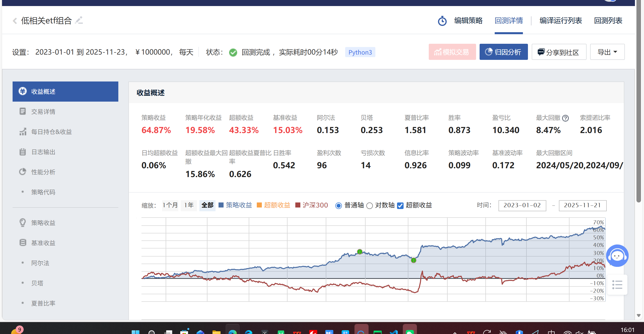Viewport: 644px width, 334px height.
Task: Select the 对数轴 radio button
Action: click(x=370, y=206)
